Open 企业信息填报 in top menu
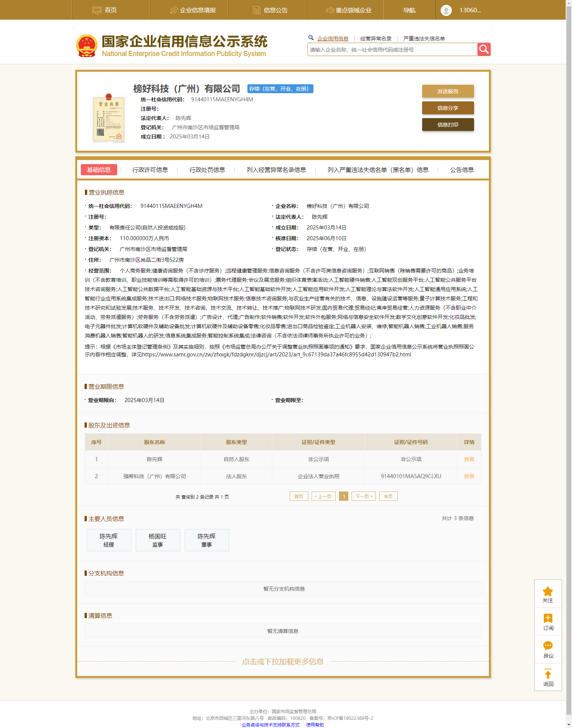This screenshot has width=572, height=728. (x=193, y=10)
